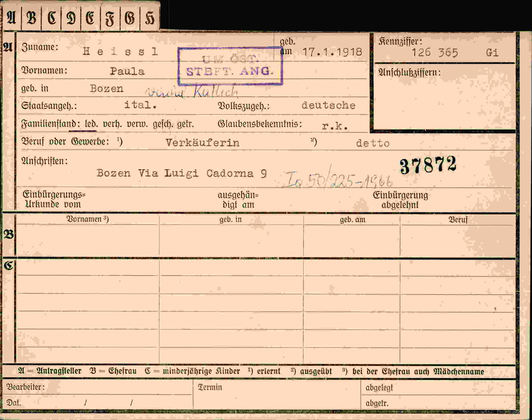The image size is (532, 420).
Task: Click the "Volkszugeh.:" label
Action: 244,106
